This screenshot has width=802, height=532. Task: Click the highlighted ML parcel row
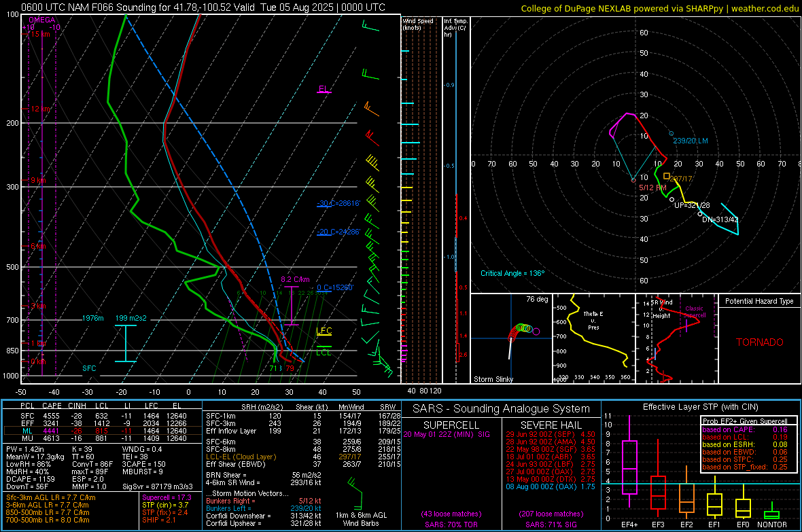(103, 431)
